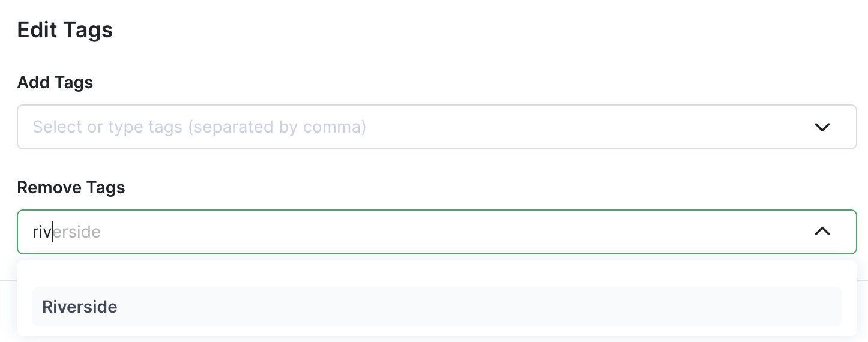868x342 pixels.
Task: Click the Add Tags label
Action: pos(55,82)
